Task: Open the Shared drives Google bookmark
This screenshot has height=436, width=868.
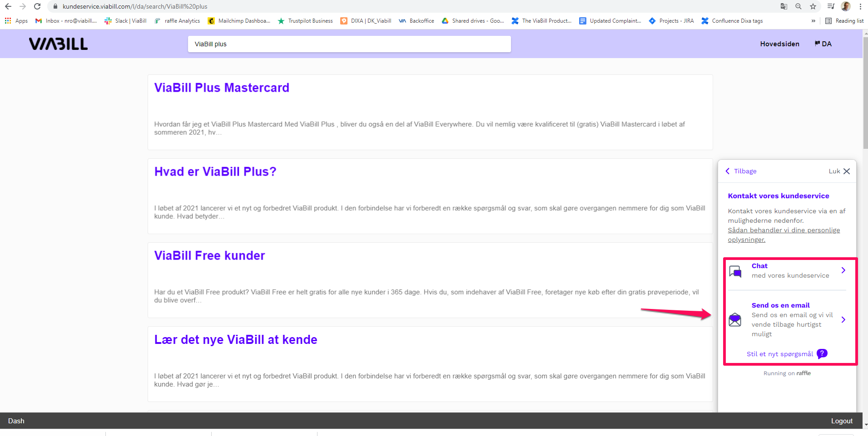Action: [x=473, y=21]
